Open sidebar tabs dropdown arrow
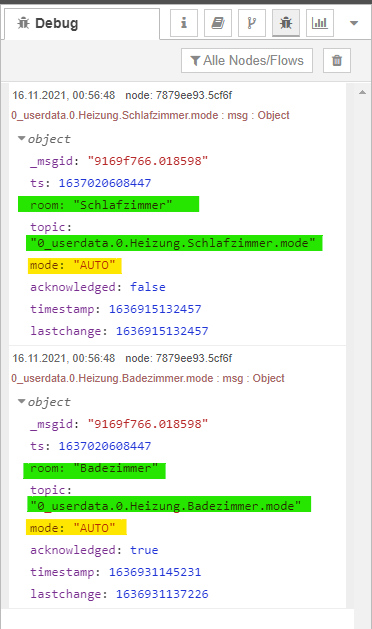 pyautogui.click(x=354, y=23)
